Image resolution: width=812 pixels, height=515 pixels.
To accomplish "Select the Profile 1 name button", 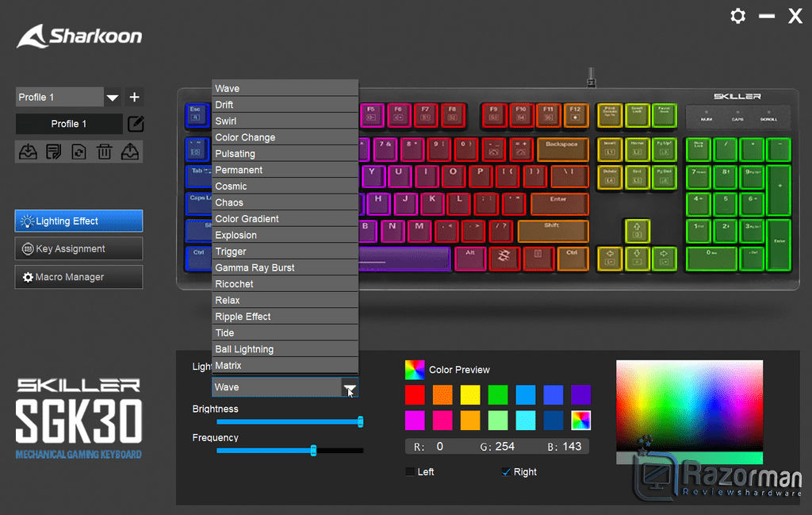I will [69, 124].
